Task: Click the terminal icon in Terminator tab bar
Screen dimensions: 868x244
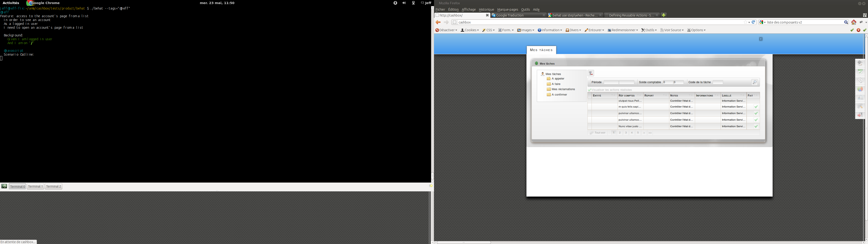Action: pos(4,186)
